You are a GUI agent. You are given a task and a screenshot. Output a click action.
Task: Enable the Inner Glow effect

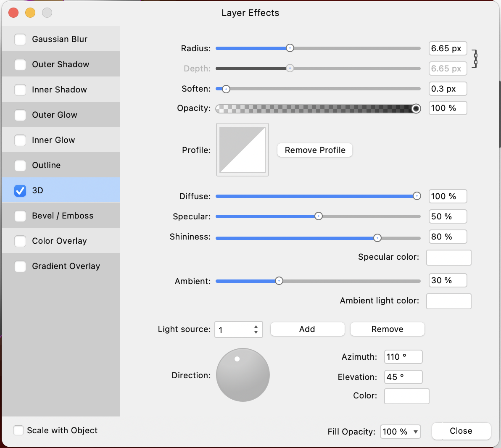(x=20, y=140)
